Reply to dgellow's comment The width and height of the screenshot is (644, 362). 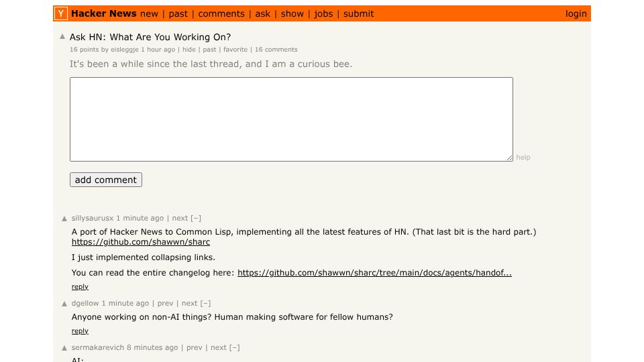click(x=80, y=330)
